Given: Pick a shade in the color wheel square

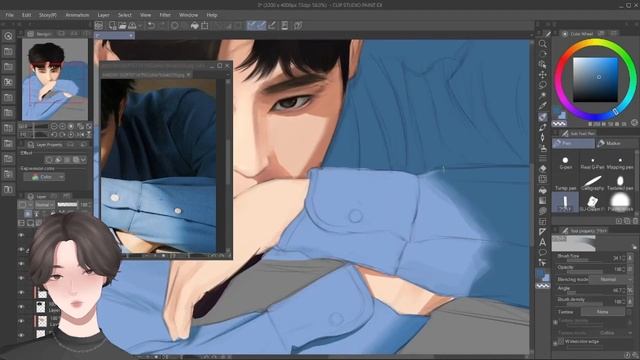Looking at the screenshot, I should 595,80.
